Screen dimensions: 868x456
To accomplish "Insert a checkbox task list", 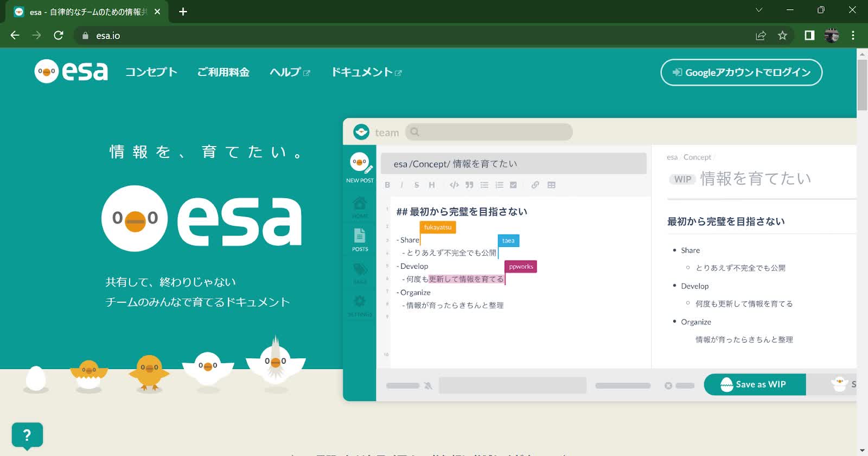I will [513, 185].
